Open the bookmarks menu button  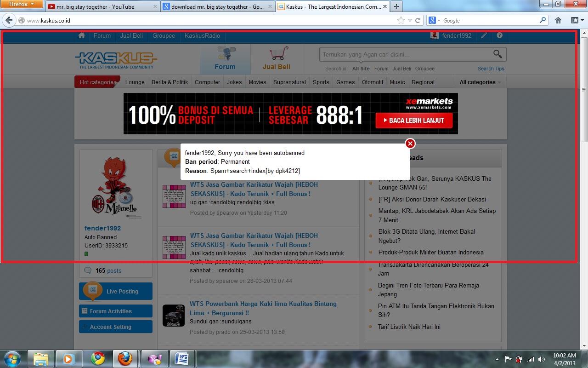[x=577, y=20]
